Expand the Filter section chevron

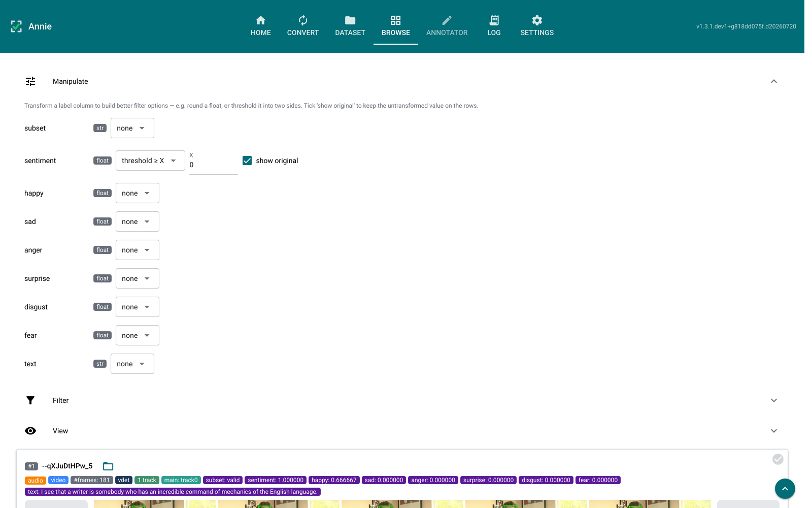click(x=774, y=400)
